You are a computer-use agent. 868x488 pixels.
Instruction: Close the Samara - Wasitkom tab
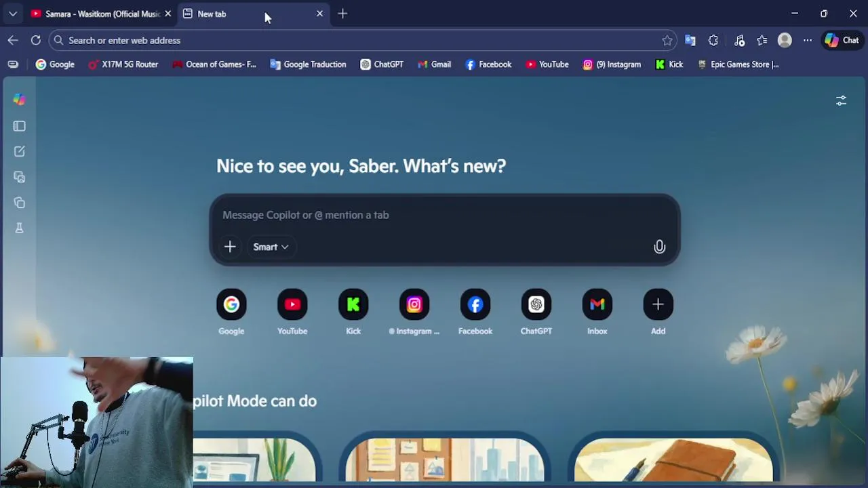168,14
